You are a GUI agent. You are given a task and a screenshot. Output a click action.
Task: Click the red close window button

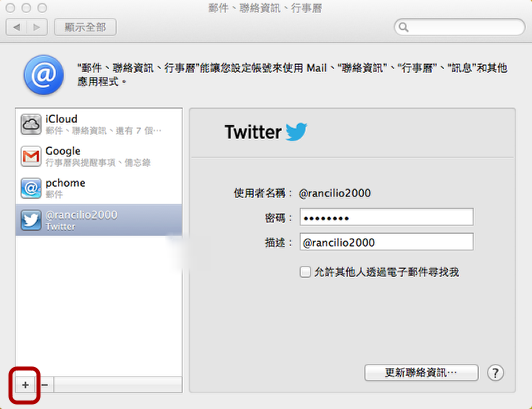[x=11, y=8]
